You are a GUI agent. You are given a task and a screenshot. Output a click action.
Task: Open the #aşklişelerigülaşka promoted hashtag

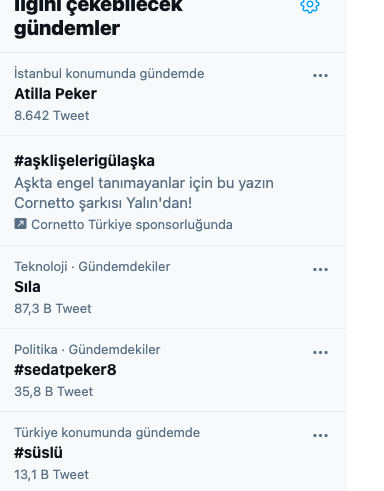84,161
